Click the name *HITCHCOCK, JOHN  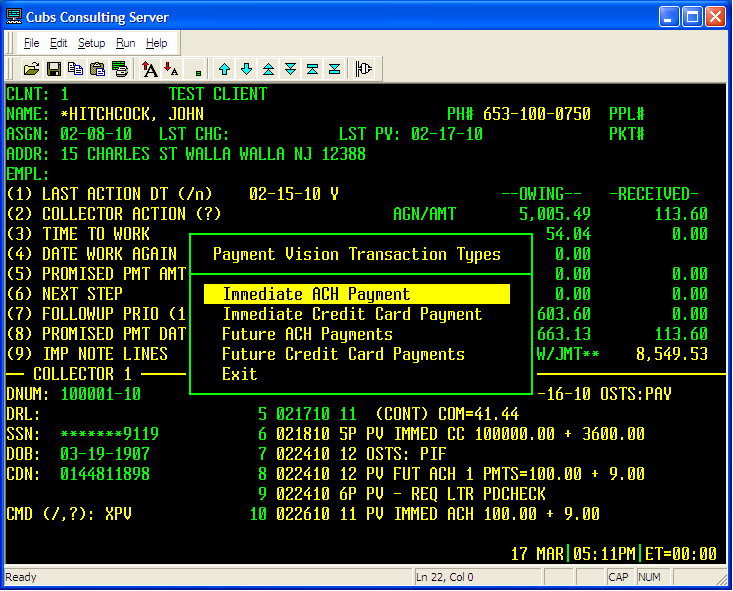coord(132,114)
